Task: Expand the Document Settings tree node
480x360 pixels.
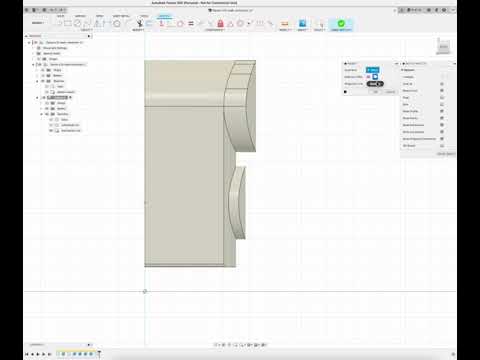Action: (34, 48)
